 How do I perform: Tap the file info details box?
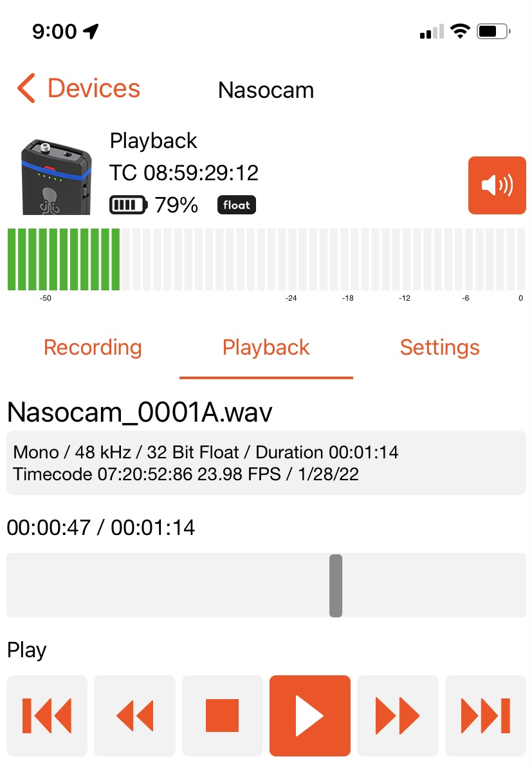pos(266,463)
